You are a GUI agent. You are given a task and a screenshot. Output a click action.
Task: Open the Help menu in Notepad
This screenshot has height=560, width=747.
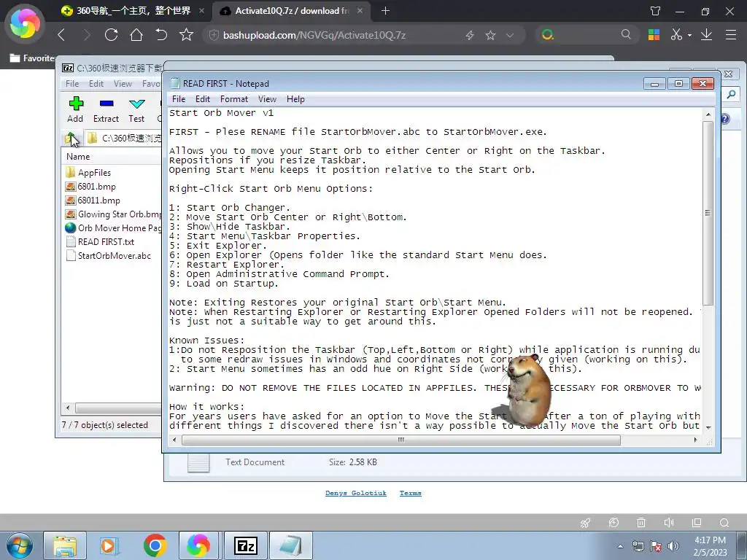295,99
